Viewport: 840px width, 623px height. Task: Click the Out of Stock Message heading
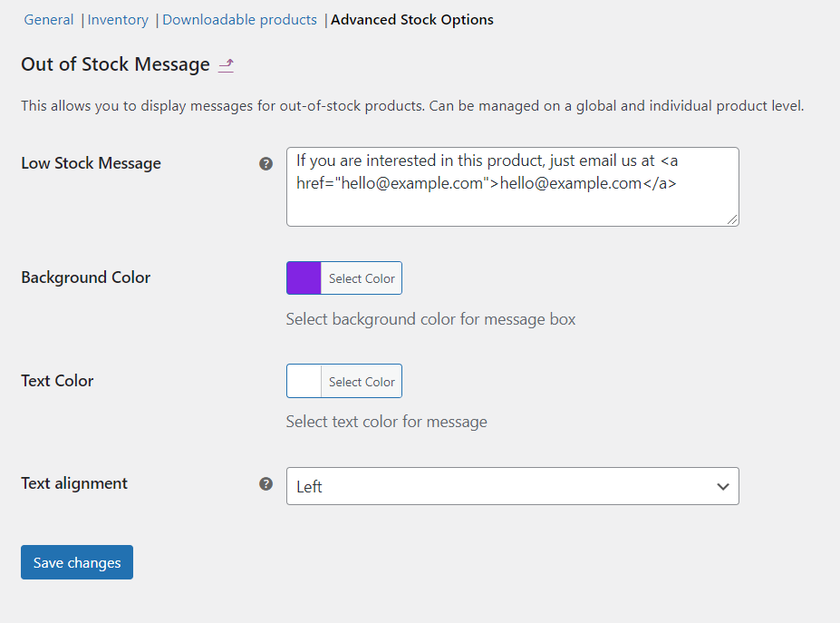click(115, 64)
